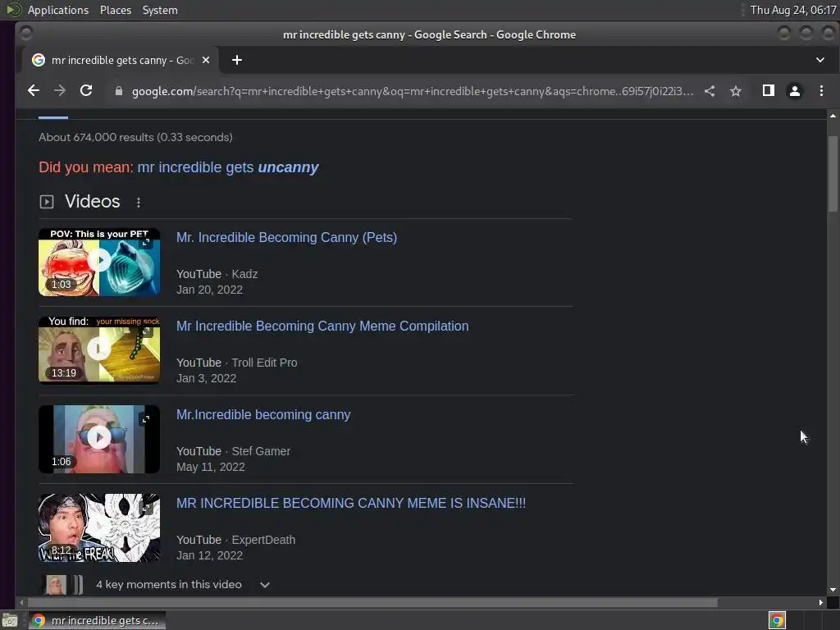This screenshot has width=840, height=630.
Task: Open the tab search dropdown chevron
Action: (x=820, y=59)
